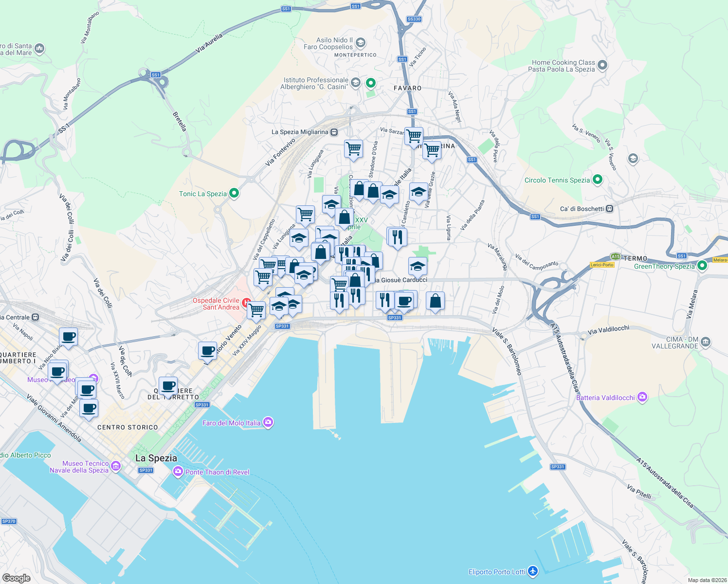Image resolution: width=728 pixels, height=584 pixels.
Task: Click the marker at Batteria Valdilocchi
Action: pos(642,397)
